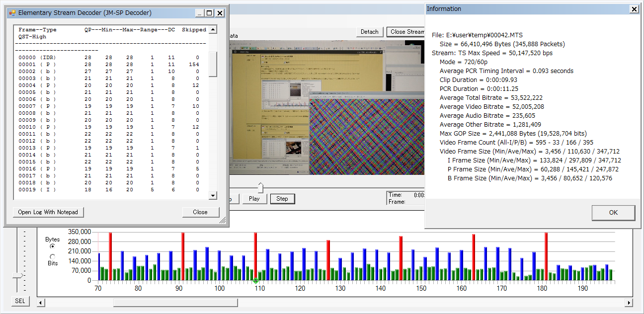
Task: Select the Bytes radio button
Action: [53, 246]
